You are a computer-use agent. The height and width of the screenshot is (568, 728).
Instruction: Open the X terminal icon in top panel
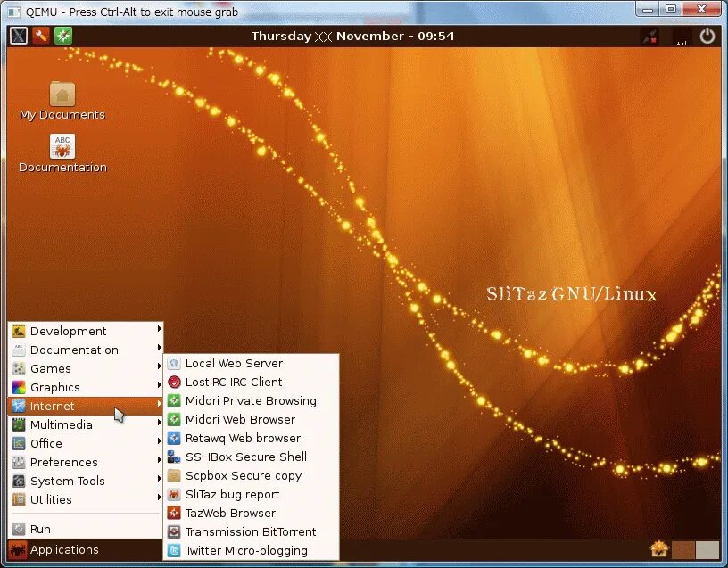pyautogui.click(x=19, y=36)
